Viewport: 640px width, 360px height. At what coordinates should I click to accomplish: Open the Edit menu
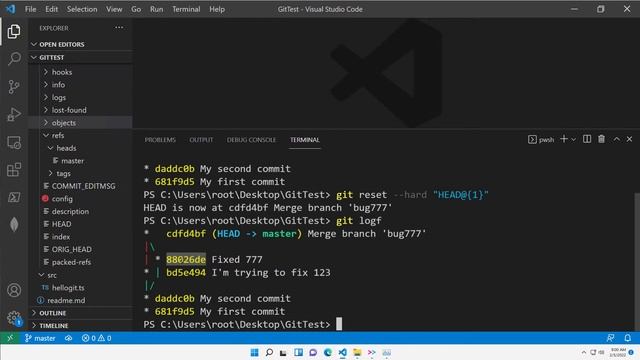(51, 9)
